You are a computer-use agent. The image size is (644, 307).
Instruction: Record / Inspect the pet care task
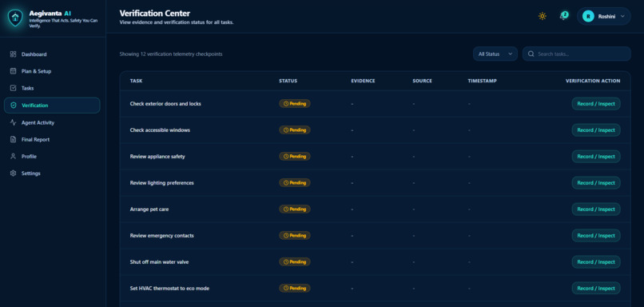coord(596,209)
